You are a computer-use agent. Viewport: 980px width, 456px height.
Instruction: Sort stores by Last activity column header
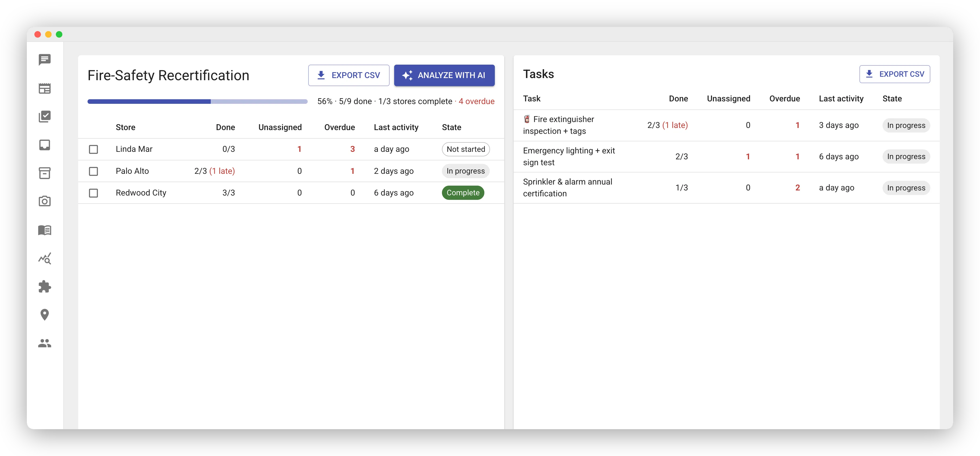click(x=396, y=127)
